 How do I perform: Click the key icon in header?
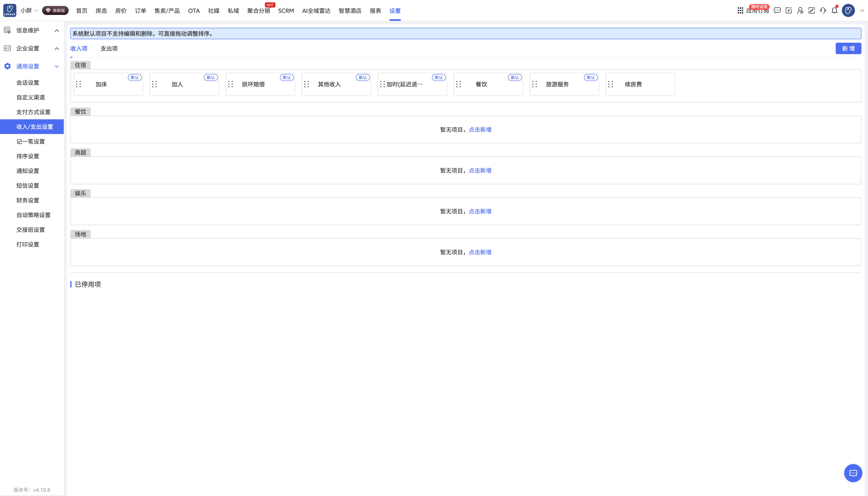[811, 11]
